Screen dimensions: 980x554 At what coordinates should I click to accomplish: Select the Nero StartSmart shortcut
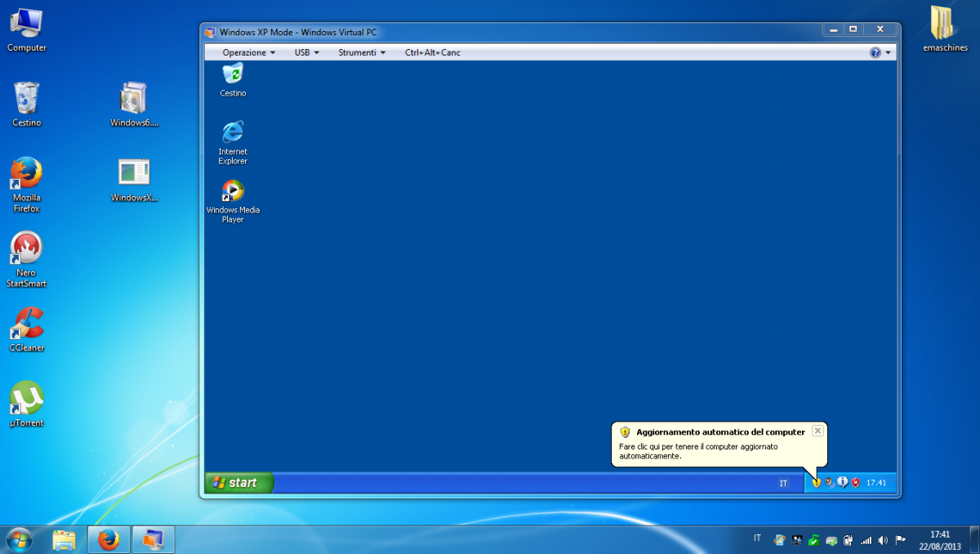tap(27, 260)
